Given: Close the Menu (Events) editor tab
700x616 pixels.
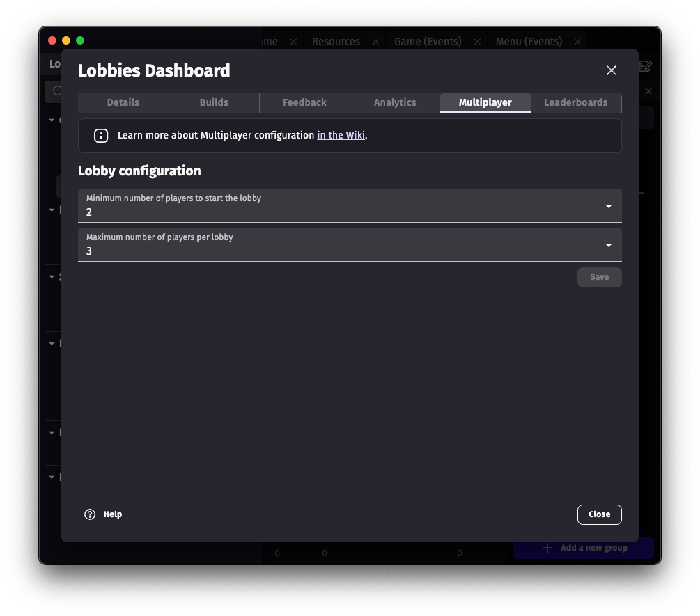Looking at the screenshot, I should pyautogui.click(x=577, y=42).
